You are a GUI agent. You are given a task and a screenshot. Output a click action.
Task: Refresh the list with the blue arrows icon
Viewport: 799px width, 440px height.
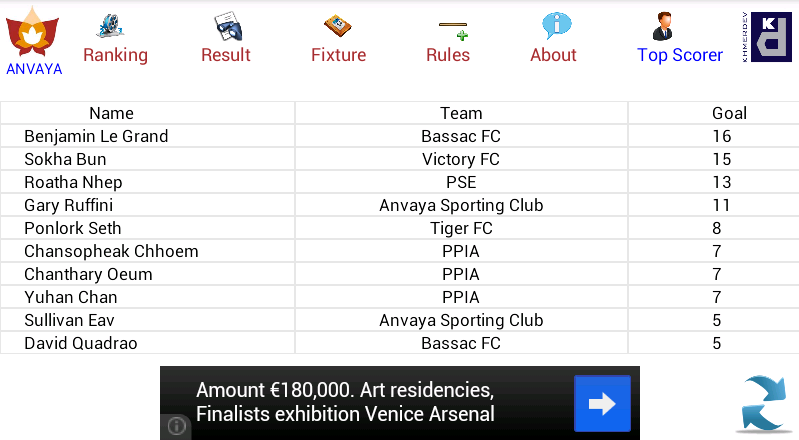765,404
